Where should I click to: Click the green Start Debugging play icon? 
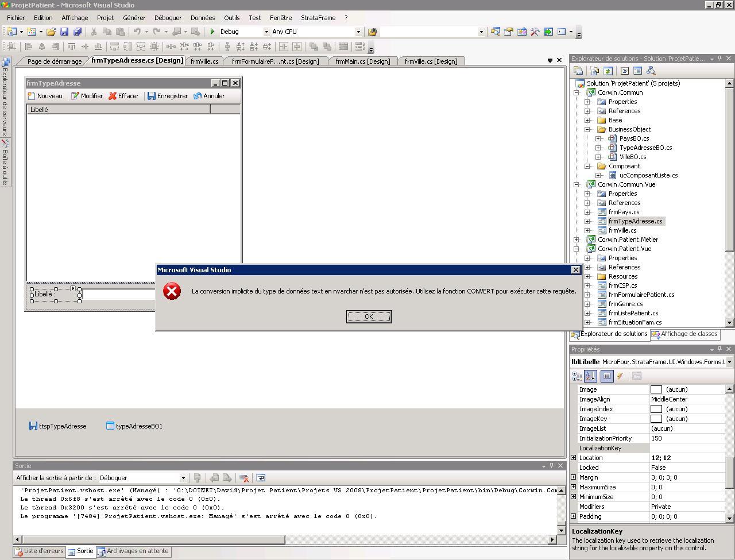(x=212, y=32)
